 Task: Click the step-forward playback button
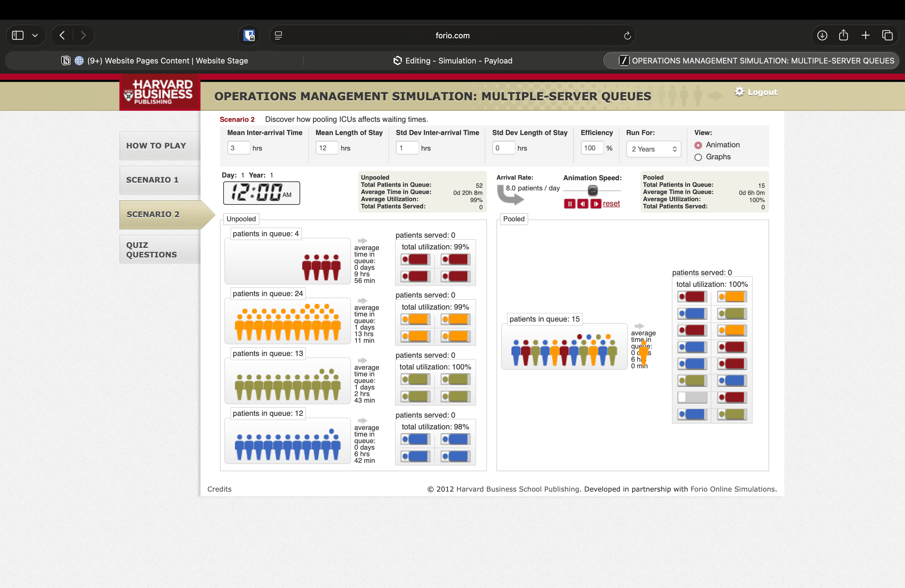point(596,204)
